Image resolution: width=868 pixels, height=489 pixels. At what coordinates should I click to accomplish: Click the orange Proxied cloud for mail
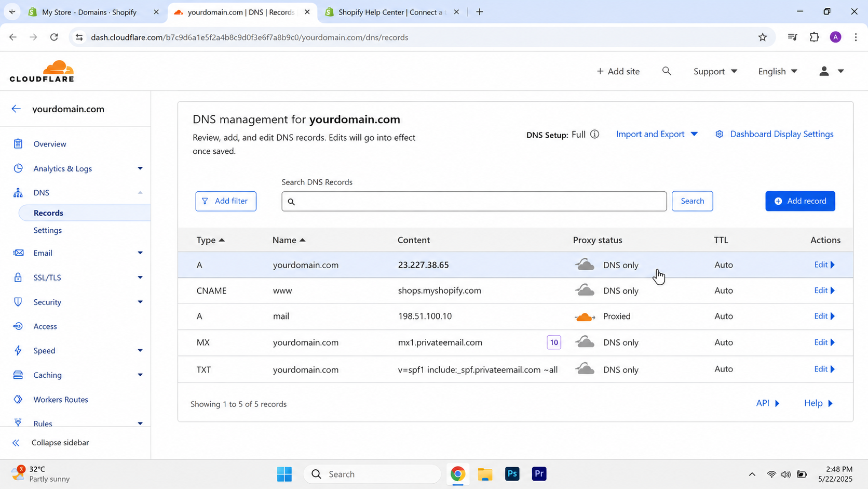(585, 316)
